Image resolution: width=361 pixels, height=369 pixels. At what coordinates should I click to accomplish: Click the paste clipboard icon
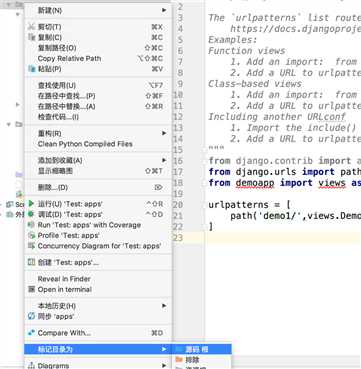click(x=32, y=69)
